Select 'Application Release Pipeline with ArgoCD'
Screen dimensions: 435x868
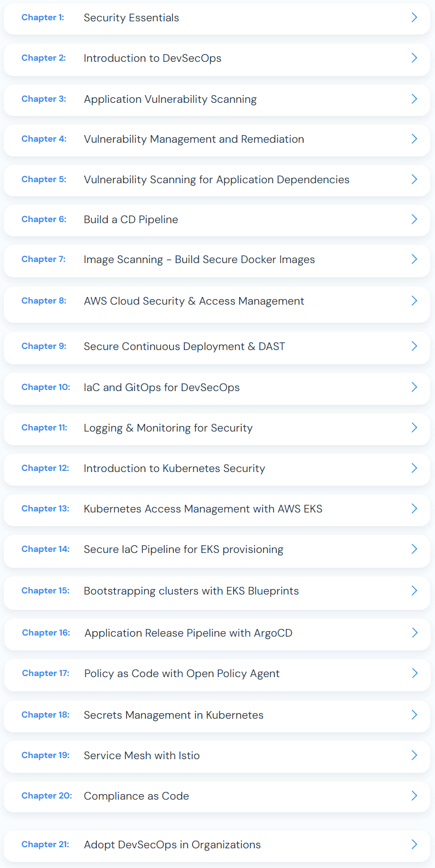188,633
